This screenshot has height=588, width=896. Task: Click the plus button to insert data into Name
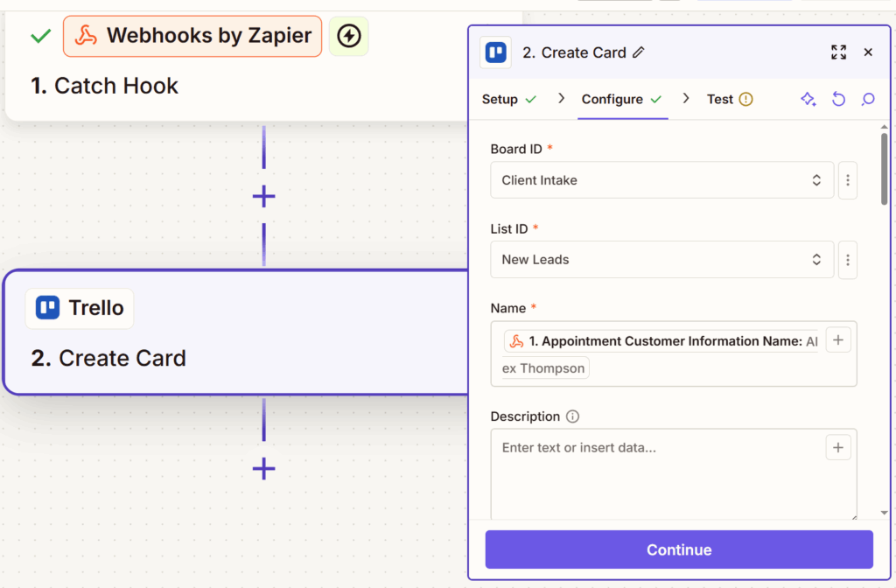tap(838, 339)
